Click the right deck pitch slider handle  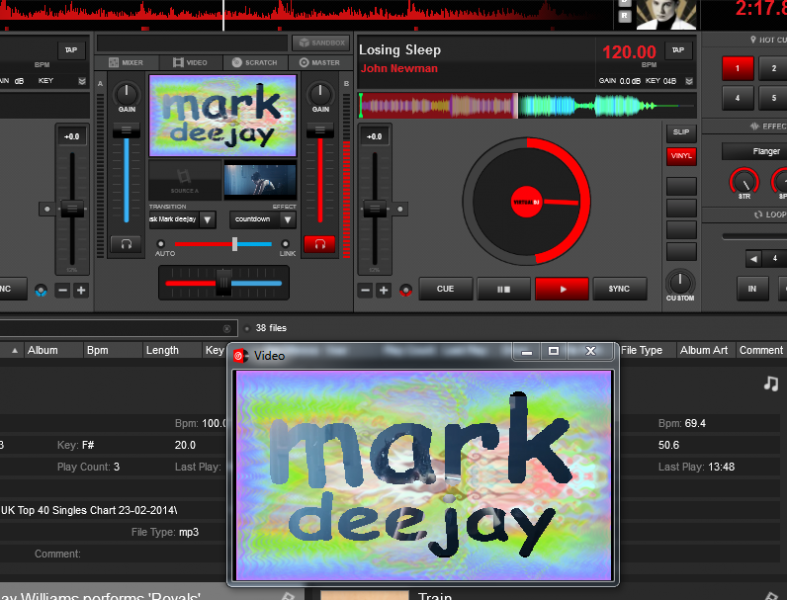(x=375, y=208)
